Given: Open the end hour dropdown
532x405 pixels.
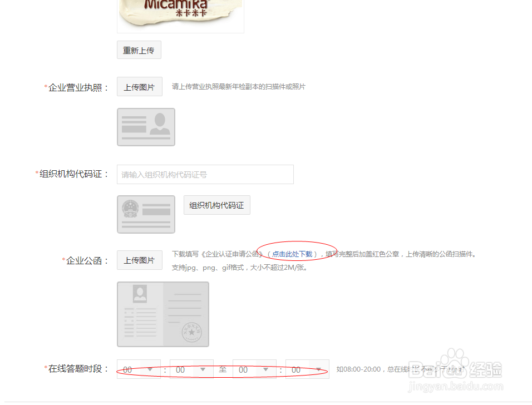Looking at the screenshot, I should coord(254,369).
